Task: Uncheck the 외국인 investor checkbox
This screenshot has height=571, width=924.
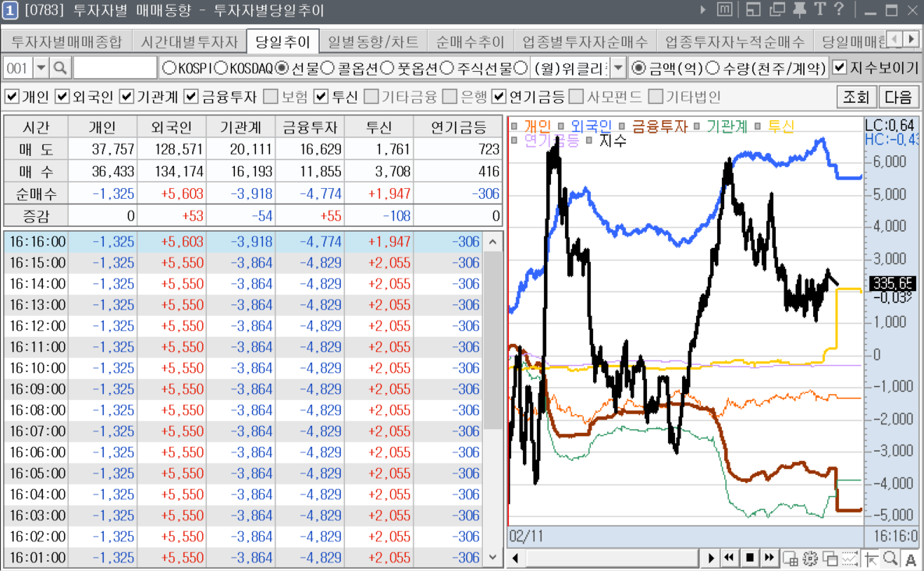Action: (x=63, y=97)
